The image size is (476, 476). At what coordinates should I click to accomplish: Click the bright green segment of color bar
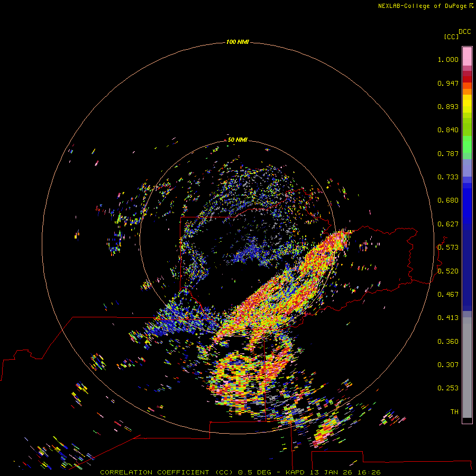coord(467,144)
